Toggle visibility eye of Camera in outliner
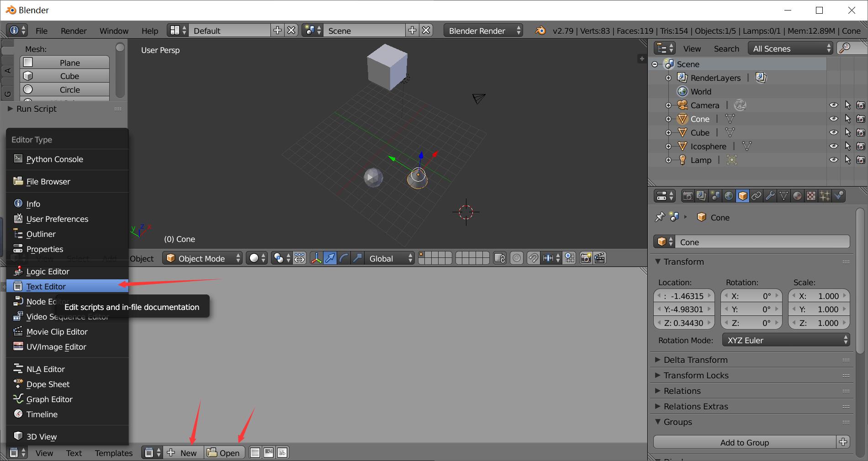Viewport: 868px width, 461px height. tap(834, 105)
